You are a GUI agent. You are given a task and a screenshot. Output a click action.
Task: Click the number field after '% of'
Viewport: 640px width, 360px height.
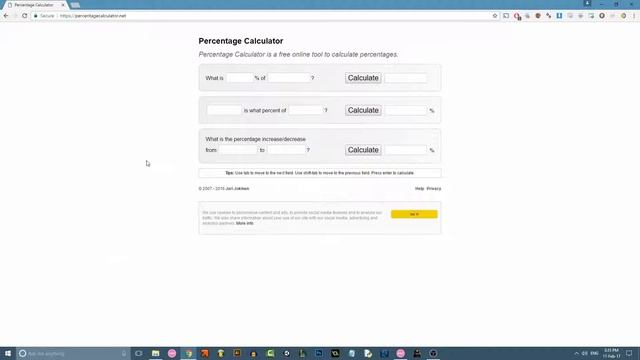[289, 78]
